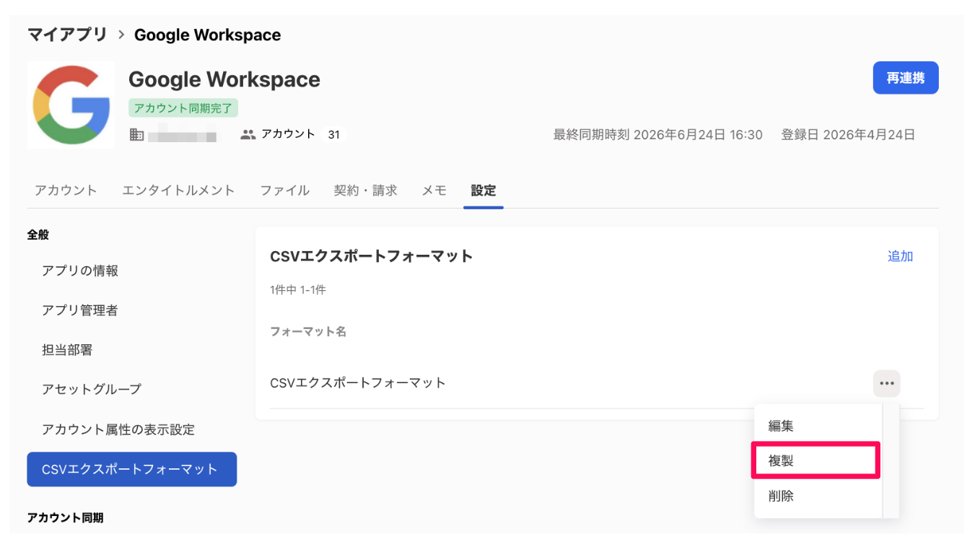Click the アカウント同期完了 status badge
The height and width of the screenshot is (560, 980).
pos(183,108)
